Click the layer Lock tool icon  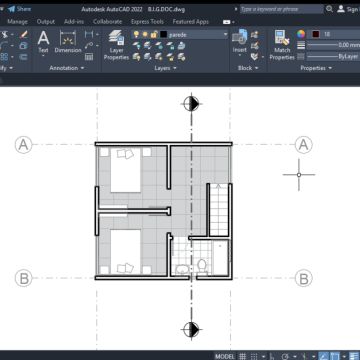point(170,46)
